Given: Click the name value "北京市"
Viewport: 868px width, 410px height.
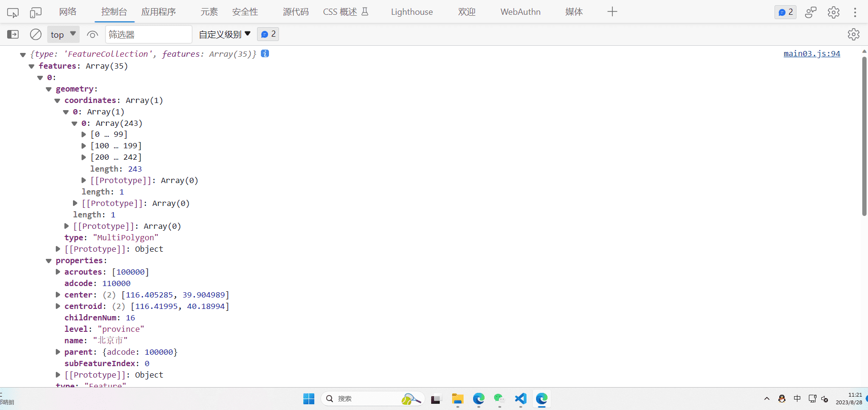Looking at the screenshot, I should (110, 340).
